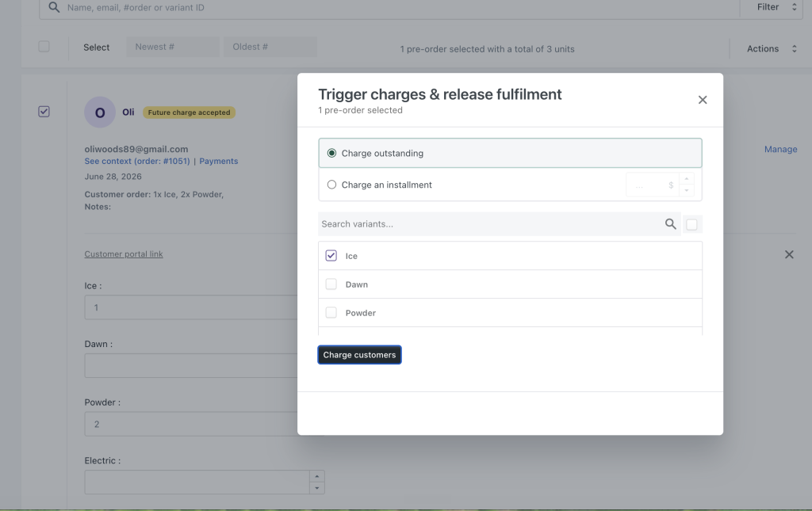Toggle select-all variants checkbox beside search
812x511 pixels.
coord(691,224)
